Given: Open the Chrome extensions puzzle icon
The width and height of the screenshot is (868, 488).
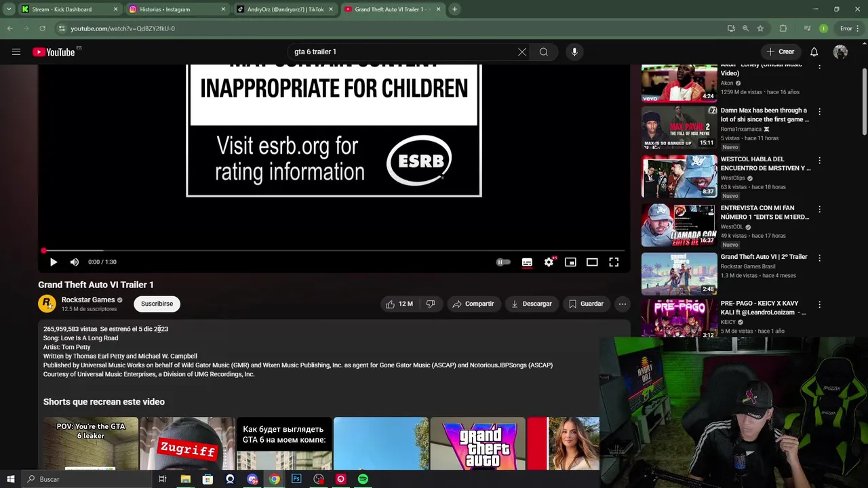Looking at the screenshot, I should coord(783,28).
